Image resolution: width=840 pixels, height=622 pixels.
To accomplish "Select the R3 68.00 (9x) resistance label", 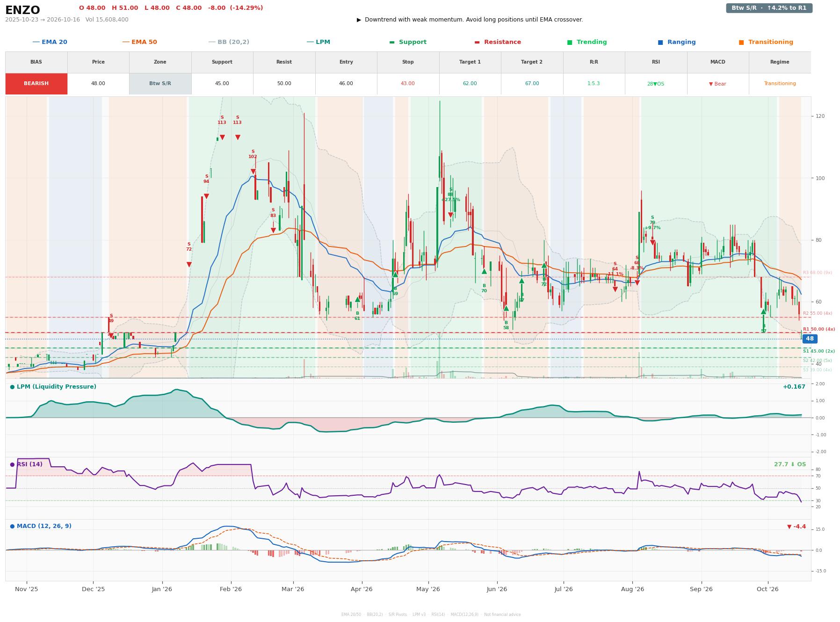I will point(818,273).
